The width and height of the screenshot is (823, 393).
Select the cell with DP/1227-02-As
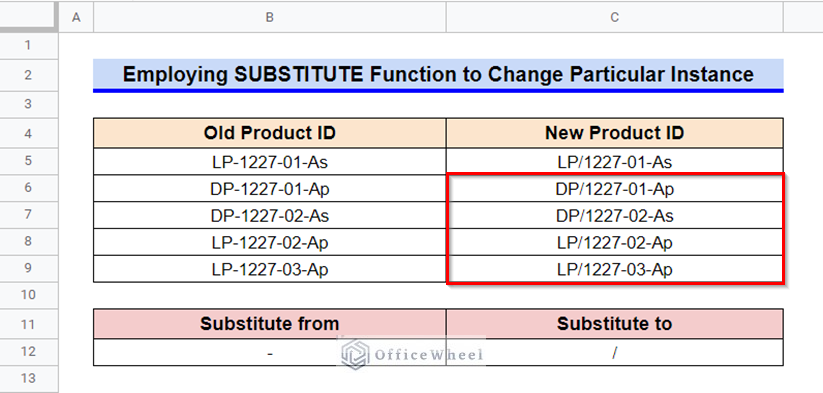(615, 216)
